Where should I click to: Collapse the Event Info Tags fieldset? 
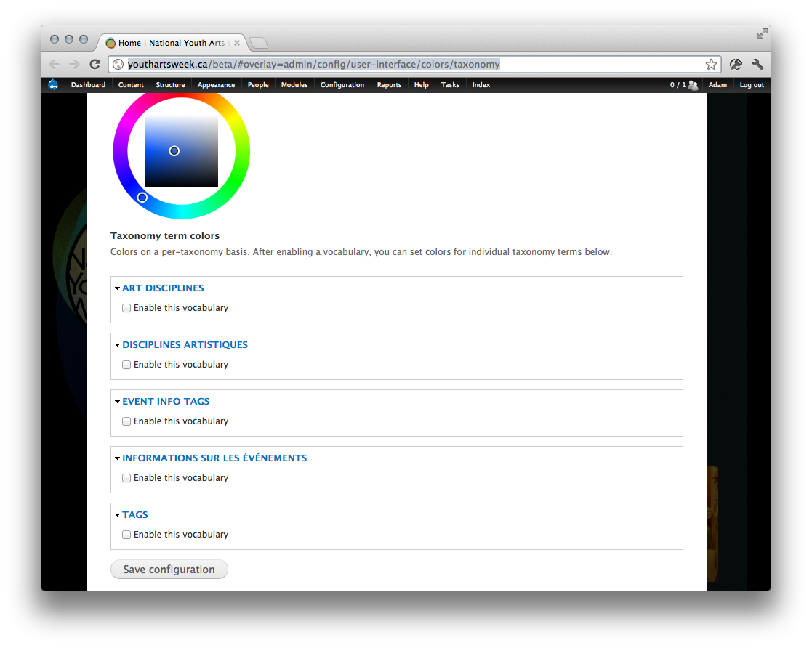(x=166, y=401)
